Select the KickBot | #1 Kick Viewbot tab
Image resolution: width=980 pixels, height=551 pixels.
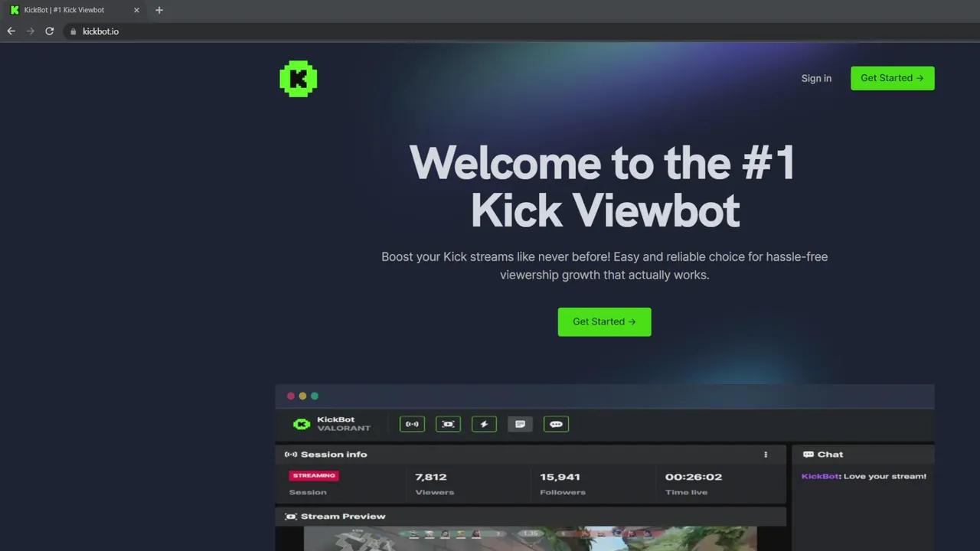(75, 10)
